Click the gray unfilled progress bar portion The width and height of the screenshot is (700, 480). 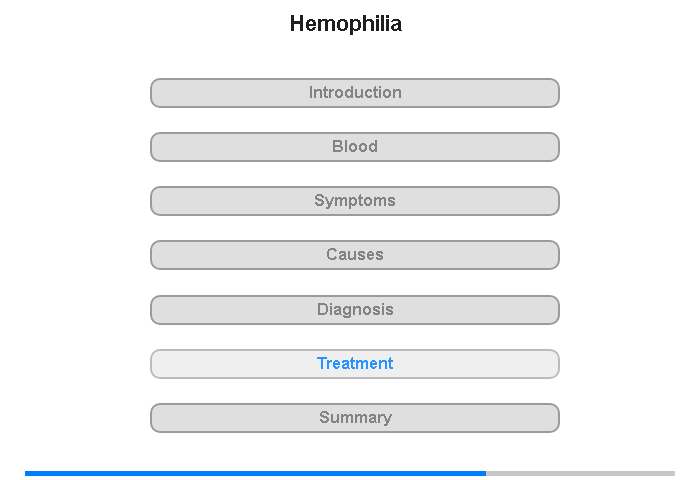[580, 473]
